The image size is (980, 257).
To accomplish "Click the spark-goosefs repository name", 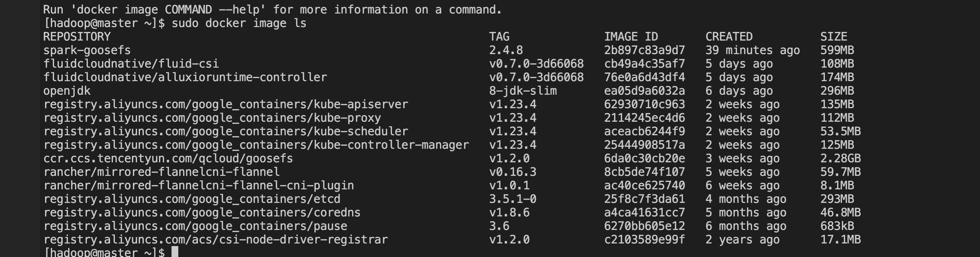I will pos(87,50).
